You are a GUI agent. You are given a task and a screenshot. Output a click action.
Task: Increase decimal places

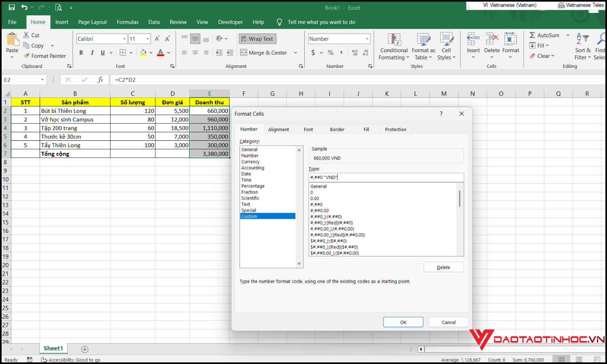(354, 53)
